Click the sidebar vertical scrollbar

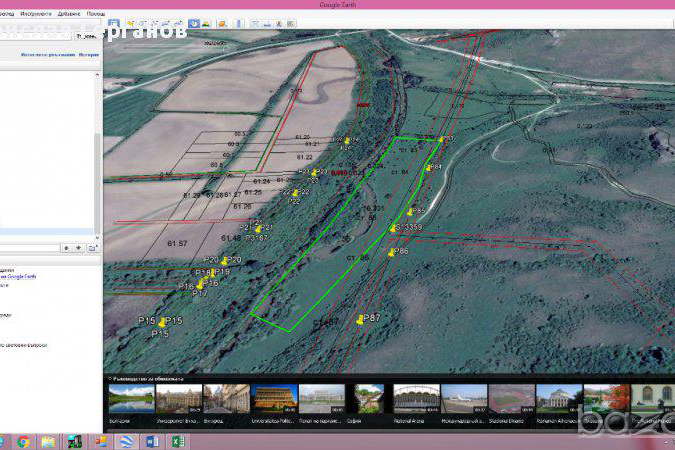(97, 183)
